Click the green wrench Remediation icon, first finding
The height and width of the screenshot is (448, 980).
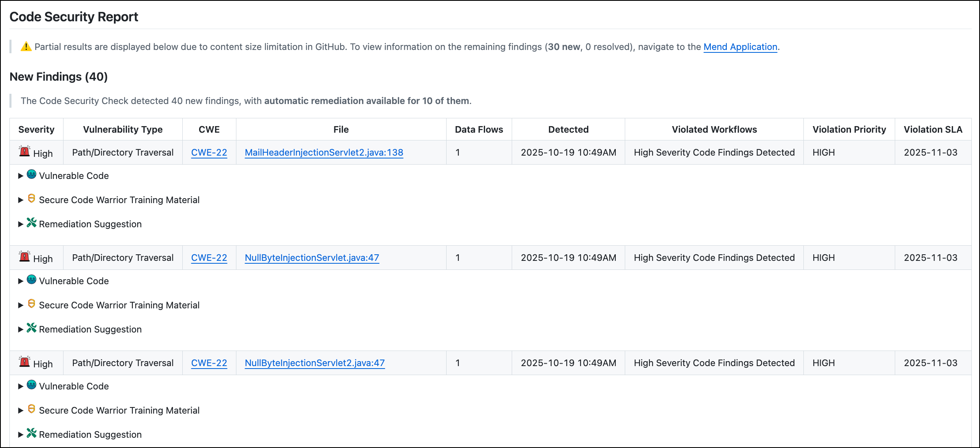[32, 223]
